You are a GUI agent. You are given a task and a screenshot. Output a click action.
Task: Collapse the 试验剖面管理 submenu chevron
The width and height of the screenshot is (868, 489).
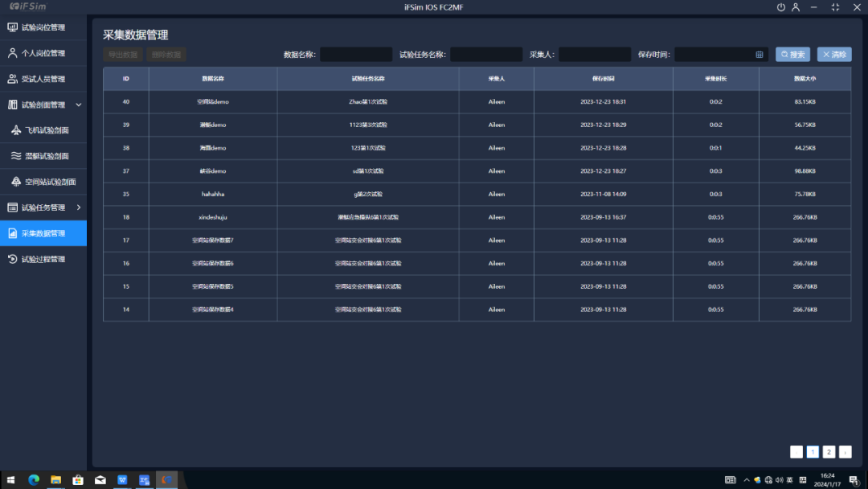point(78,105)
